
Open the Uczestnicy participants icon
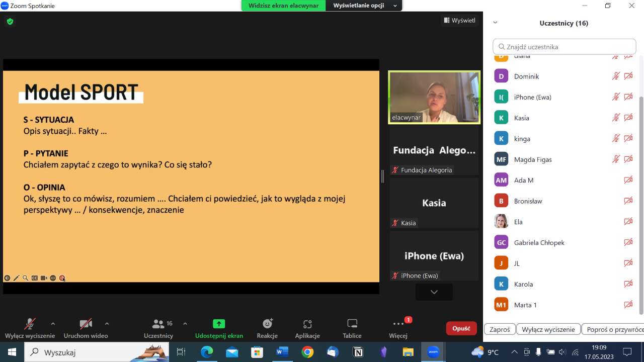pyautogui.click(x=158, y=324)
